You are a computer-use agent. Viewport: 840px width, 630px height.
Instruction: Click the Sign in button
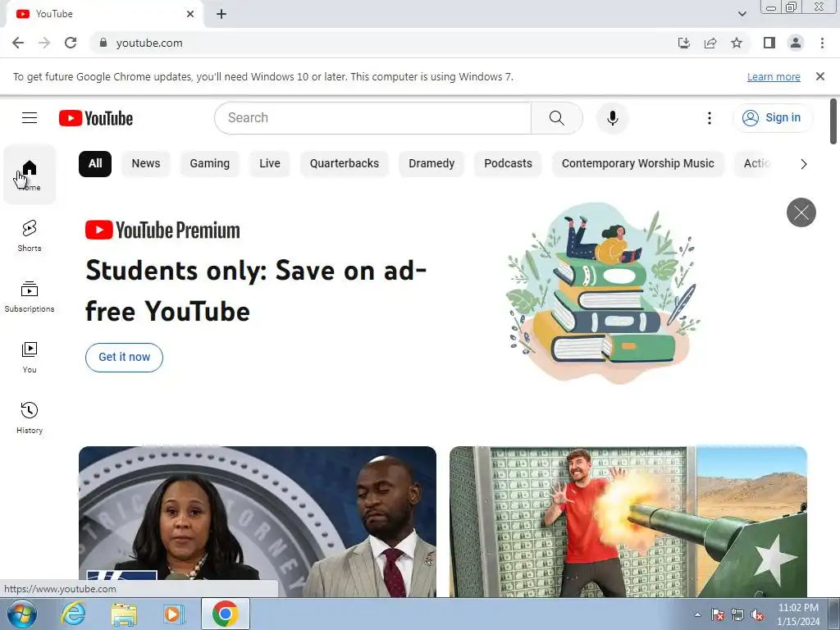[772, 118]
